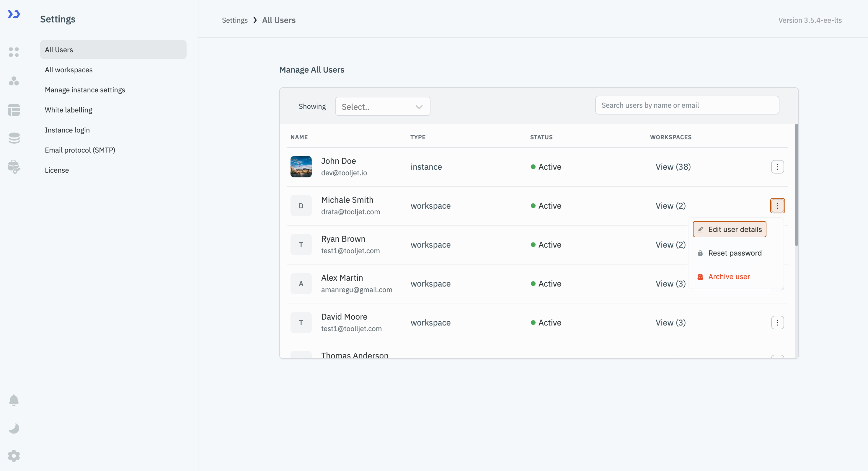868x471 pixels.
Task: Open the Workflows module icon
Action: [14, 81]
